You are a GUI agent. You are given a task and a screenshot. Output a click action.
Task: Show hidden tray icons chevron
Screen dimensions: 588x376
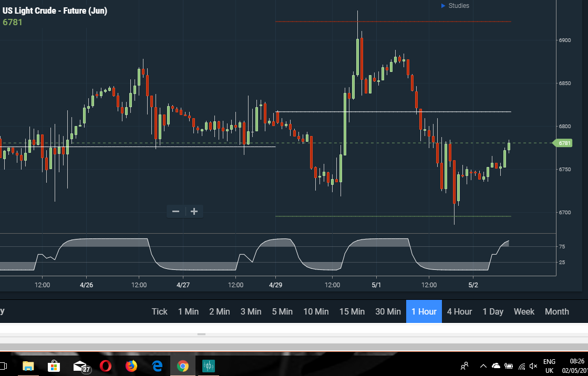pyautogui.click(x=483, y=366)
